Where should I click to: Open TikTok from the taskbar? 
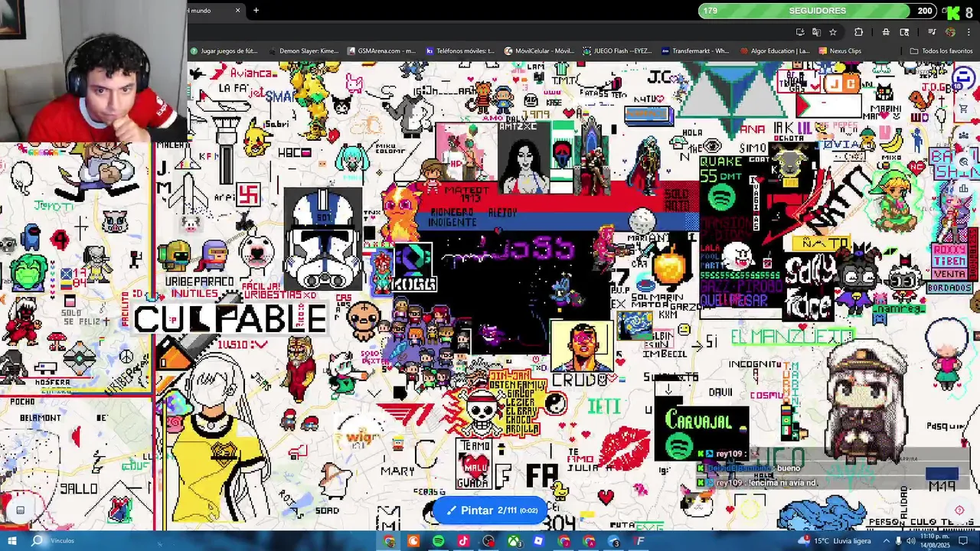click(x=463, y=542)
